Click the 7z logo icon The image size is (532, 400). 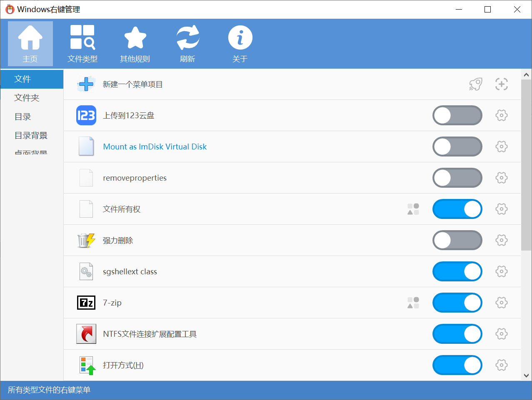[x=86, y=303]
